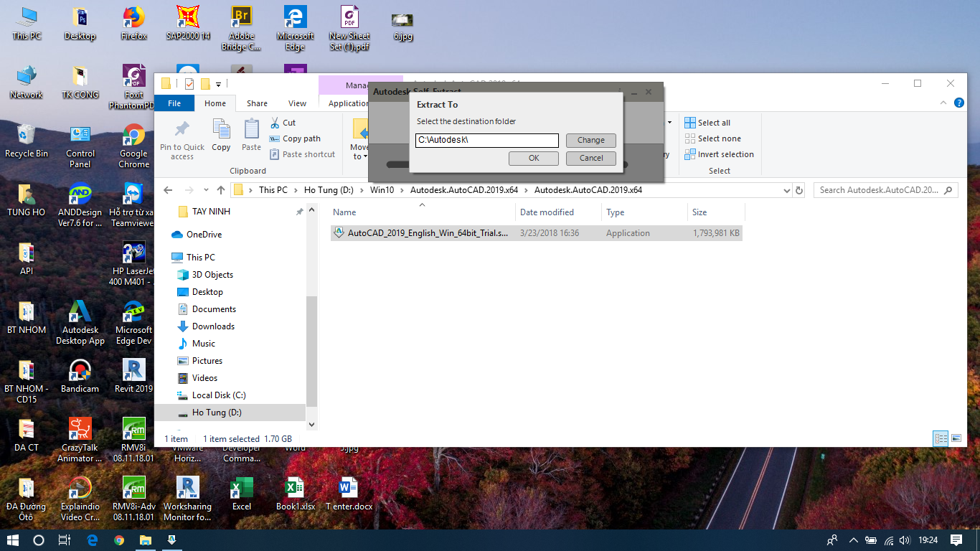
Task: Open Task View on the taskbar
Action: coord(65,540)
